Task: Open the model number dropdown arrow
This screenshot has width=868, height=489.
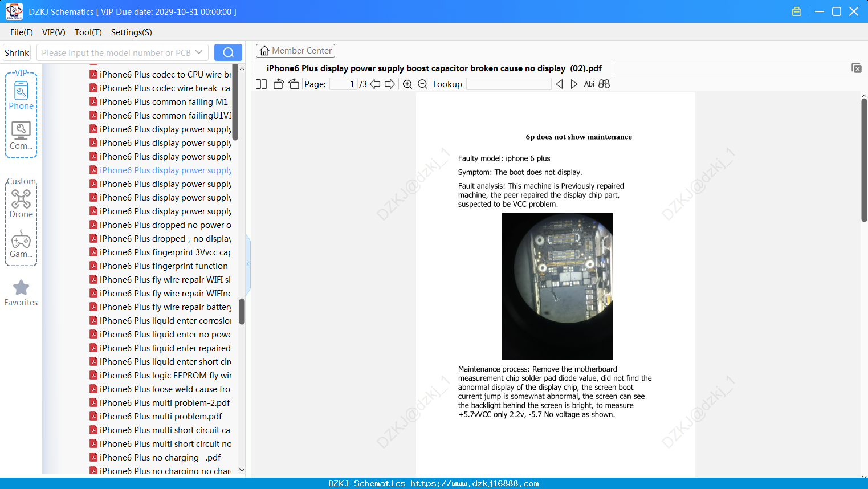Action: (199, 52)
